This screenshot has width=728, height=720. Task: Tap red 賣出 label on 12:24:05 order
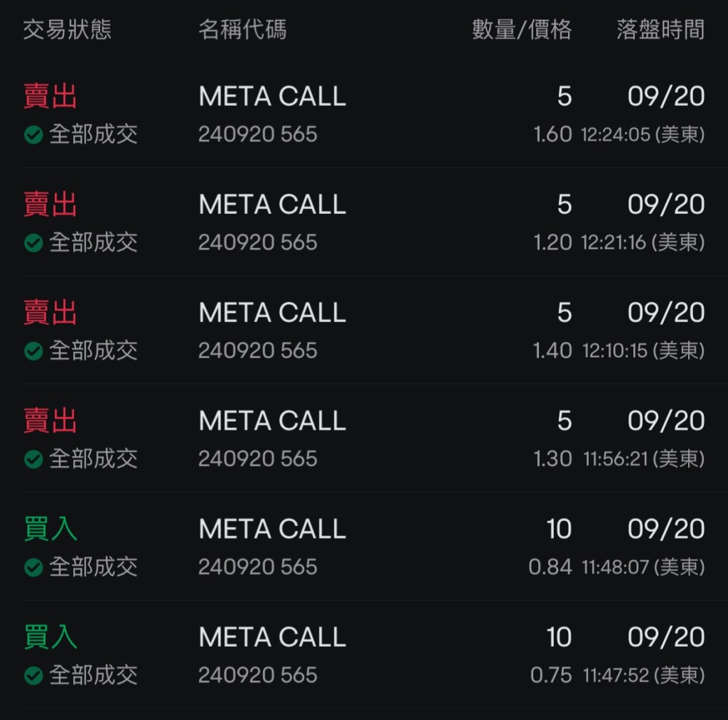coord(50,97)
